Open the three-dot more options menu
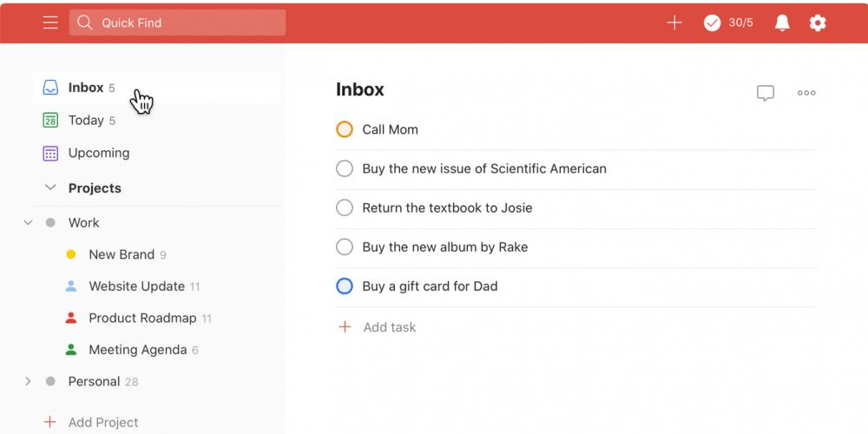 (806, 93)
